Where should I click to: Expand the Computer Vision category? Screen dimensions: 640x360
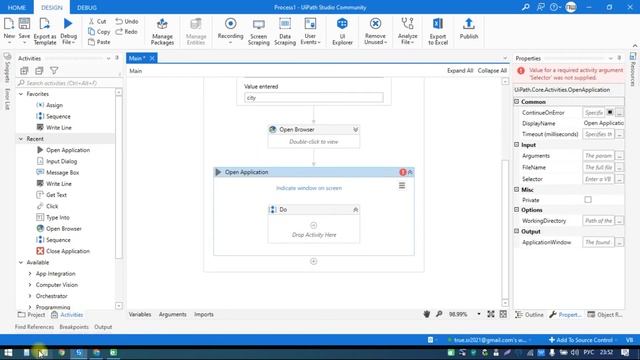pyautogui.click(x=30, y=285)
